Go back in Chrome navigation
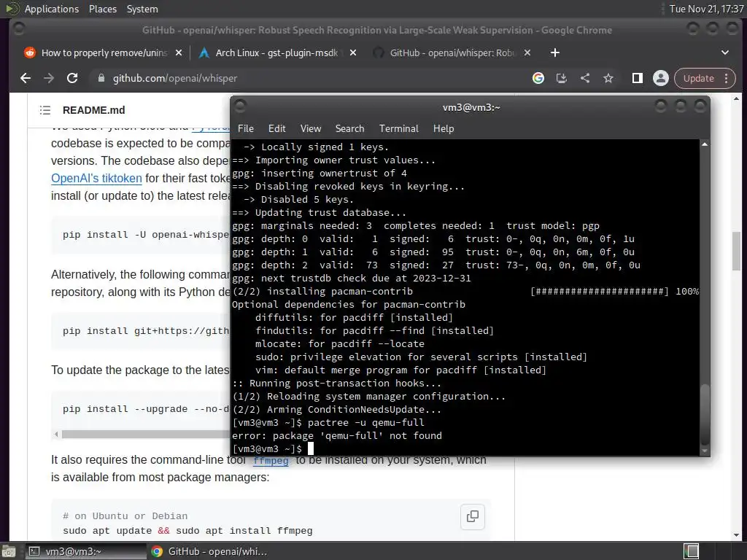The height and width of the screenshot is (560, 747). pos(26,78)
